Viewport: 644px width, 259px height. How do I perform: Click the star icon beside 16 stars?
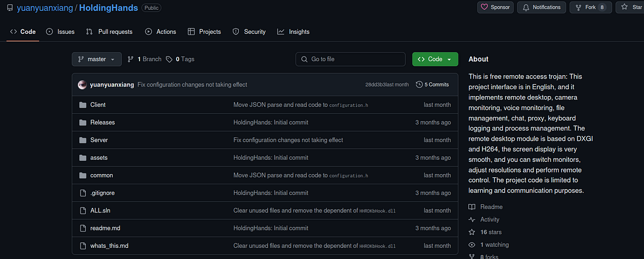click(x=472, y=232)
